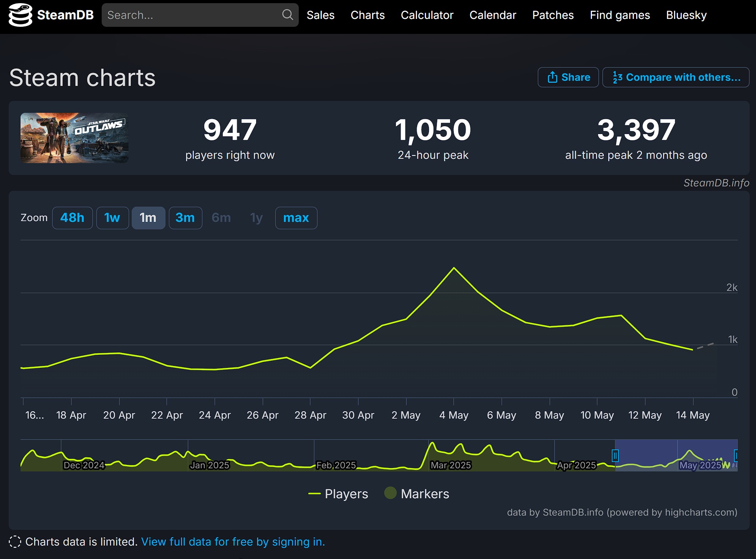This screenshot has height=559, width=756.
Task: Click data by SteamDB.info credit text
Action: click(622, 512)
